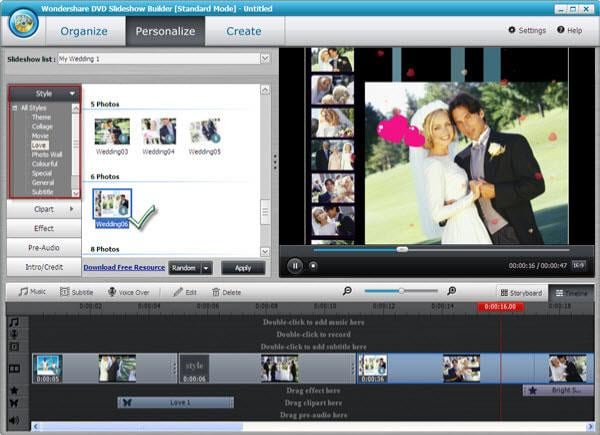This screenshot has width=600, height=435.
Task: Choose the Wedding06 style thumbnail
Action: click(x=112, y=204)
